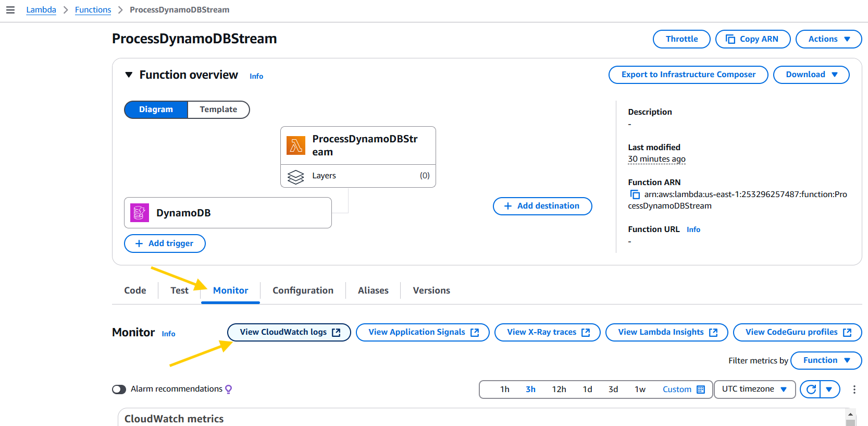Click the copy icon beside Function ARN
Screen dimensions: 868x426
click(635, 194)
